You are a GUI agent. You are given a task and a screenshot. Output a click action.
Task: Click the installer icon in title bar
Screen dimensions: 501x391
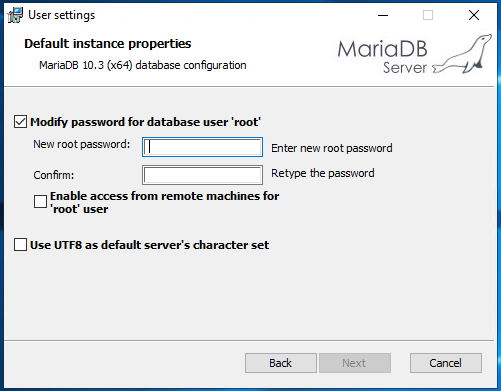tap(15, 15)
